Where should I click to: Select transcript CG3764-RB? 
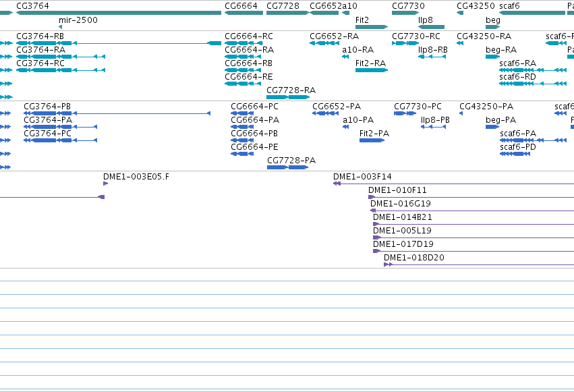coord(119,43)
